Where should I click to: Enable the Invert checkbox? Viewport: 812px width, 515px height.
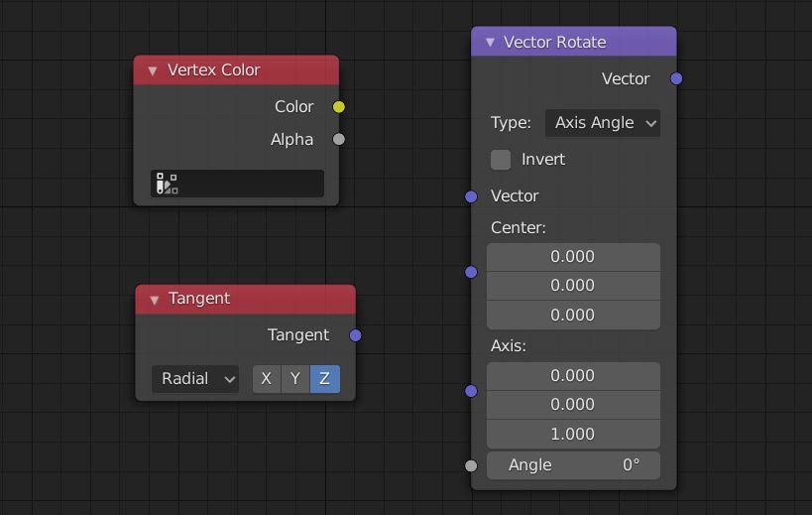coord(502,160)
